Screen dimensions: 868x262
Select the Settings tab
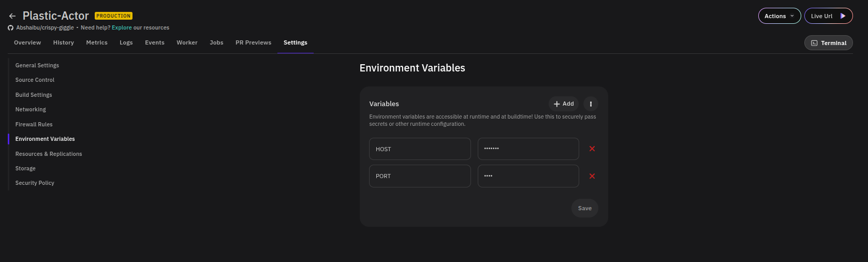(x=296, y=42)
